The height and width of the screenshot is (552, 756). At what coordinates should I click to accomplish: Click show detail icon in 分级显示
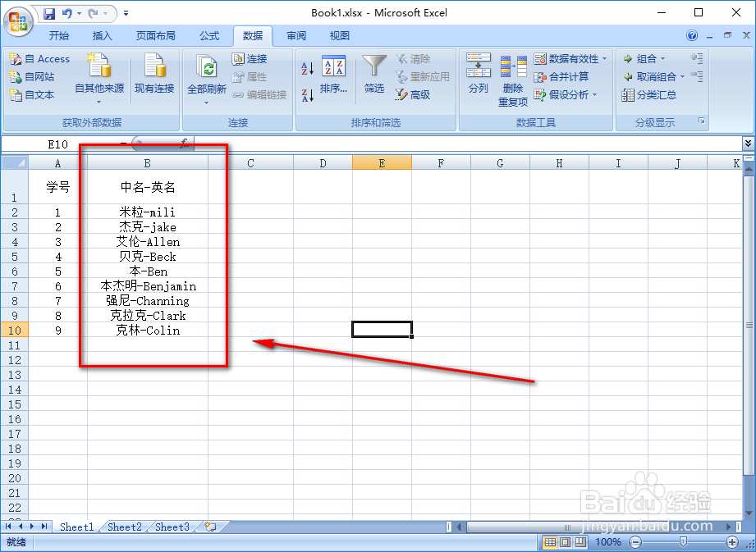coord(697,58)
